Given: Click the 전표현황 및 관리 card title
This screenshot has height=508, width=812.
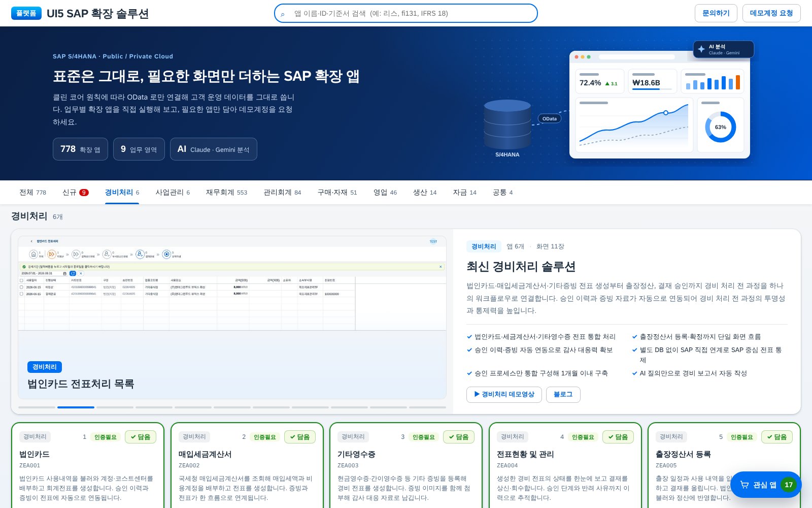Looking at the screenshot, I should pos(525,454).
